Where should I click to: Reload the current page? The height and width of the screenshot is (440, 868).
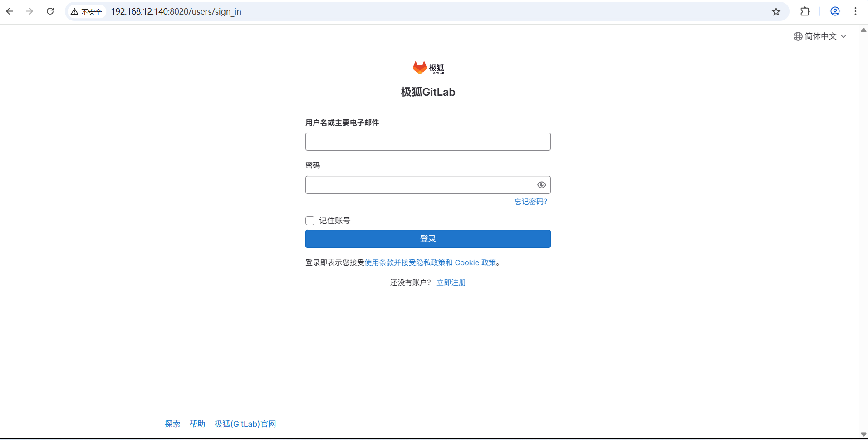tap(50, 11)
